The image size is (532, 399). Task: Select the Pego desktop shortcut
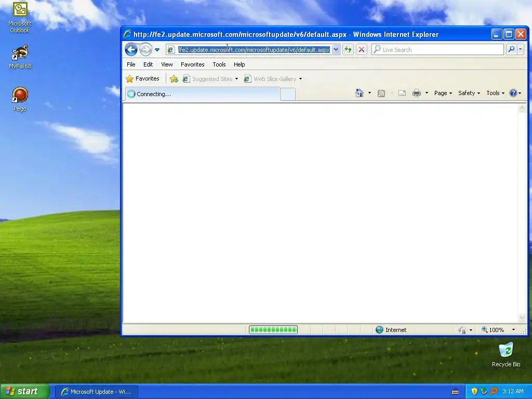pos(20,99)
